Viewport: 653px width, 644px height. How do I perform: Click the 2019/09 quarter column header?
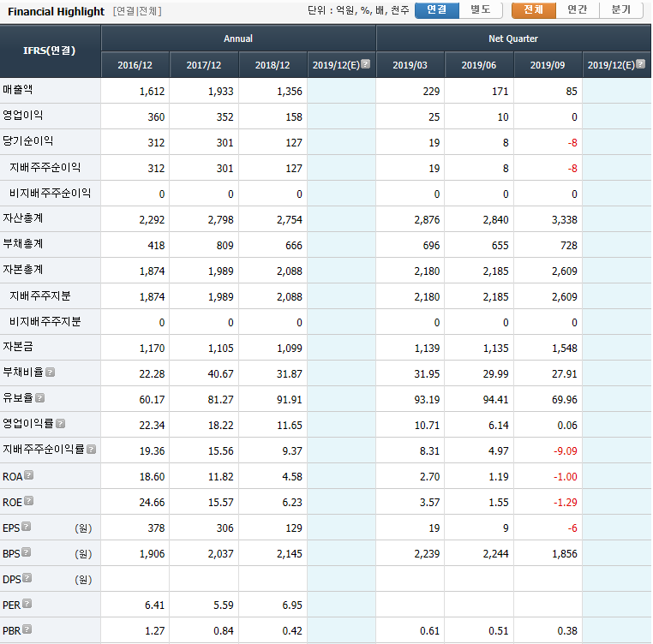(548, 65)
